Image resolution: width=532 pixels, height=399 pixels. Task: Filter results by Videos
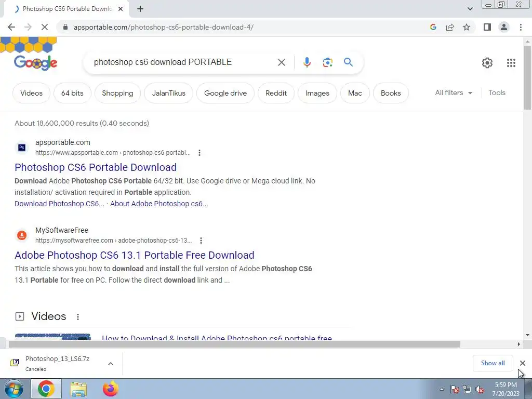pos(31,93)
